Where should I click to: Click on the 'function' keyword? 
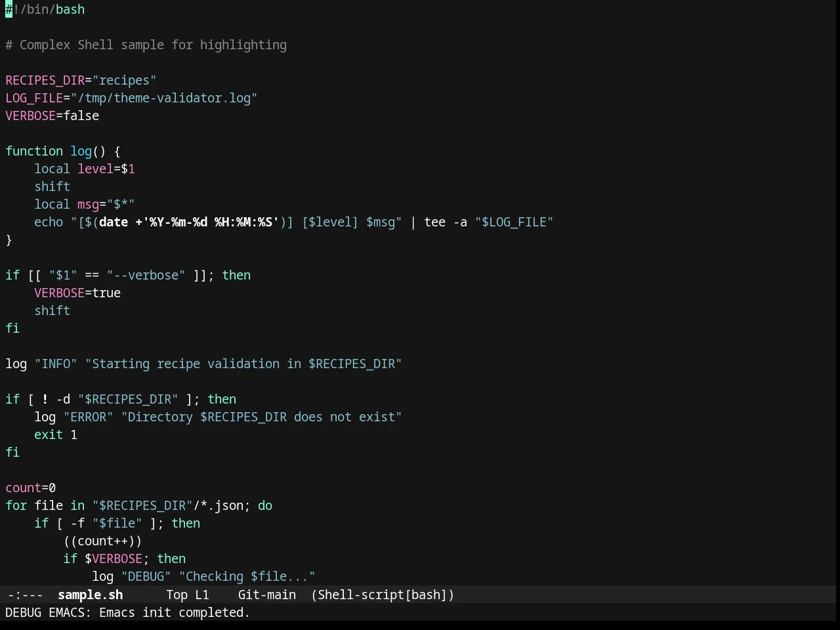pos(34,151)
